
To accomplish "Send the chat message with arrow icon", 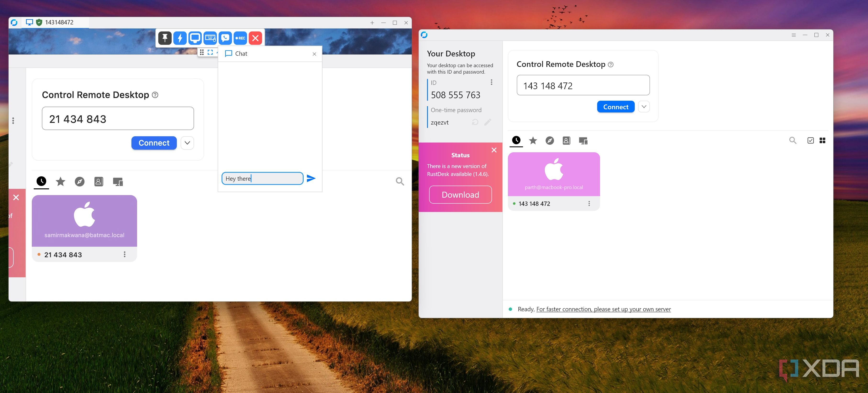I will (x=311, y=179).
